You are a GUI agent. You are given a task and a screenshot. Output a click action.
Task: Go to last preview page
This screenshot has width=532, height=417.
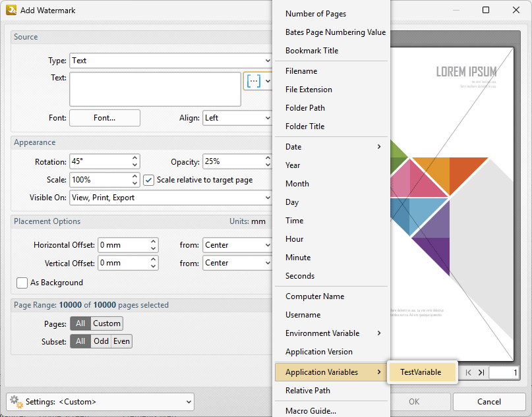click(x=481, y=373)
